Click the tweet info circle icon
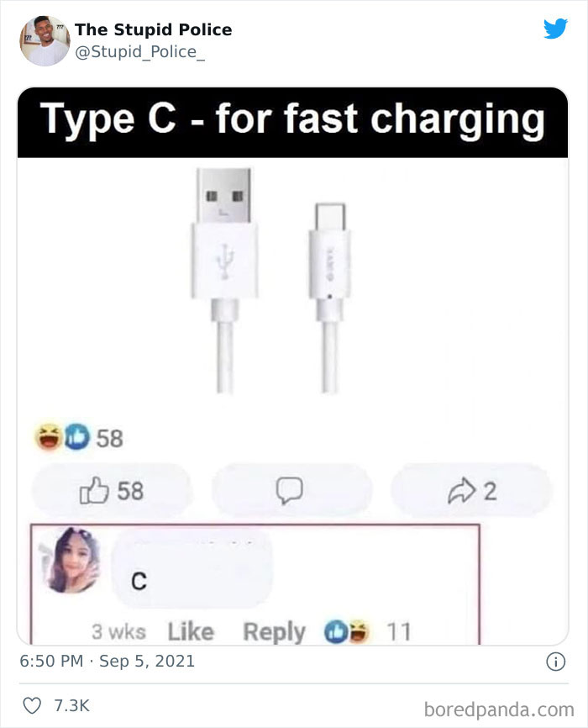This screenshot has height=728, width=588. click(x=555, y=662)
